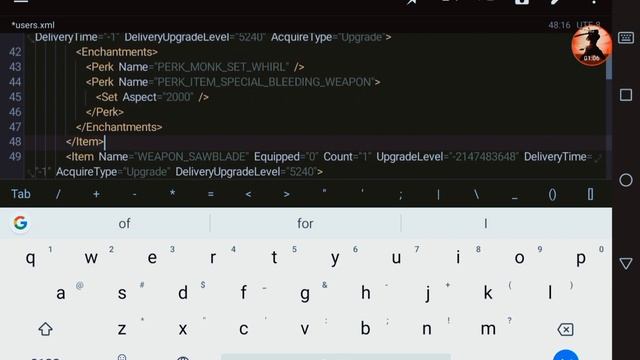Tap the b key
Viewport: 640px width, 360px height.
pyautogui.click(x=365, y=328)
